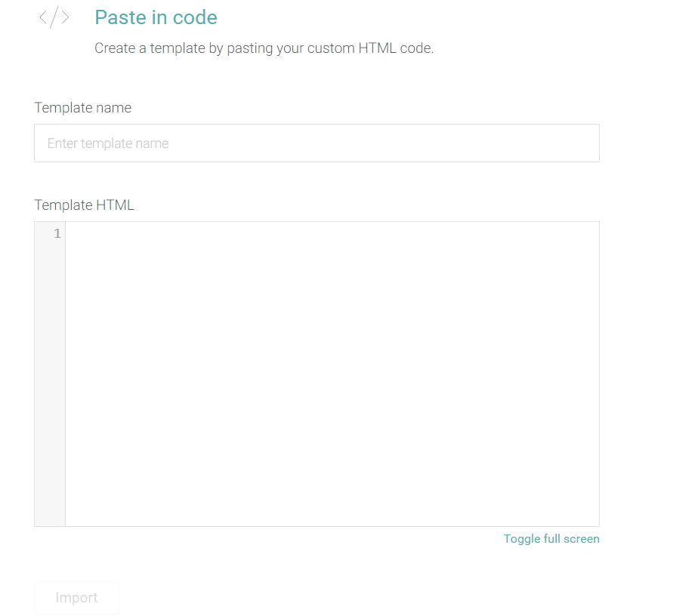This screenshot has width=692, height=616.
Task: Click the Enter template name placeholder text
Action: coord(108,143)
